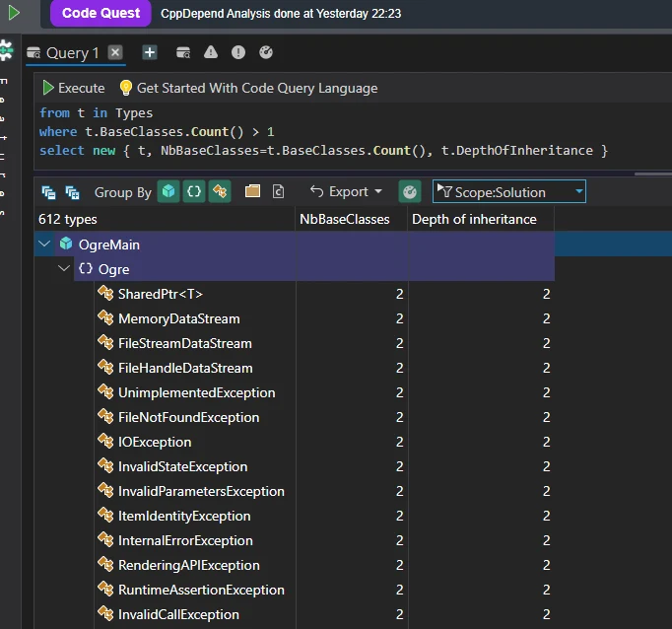Open the exclamation circle icon in tab bar
Screen dimensions: 672x629
click(238, 52)
